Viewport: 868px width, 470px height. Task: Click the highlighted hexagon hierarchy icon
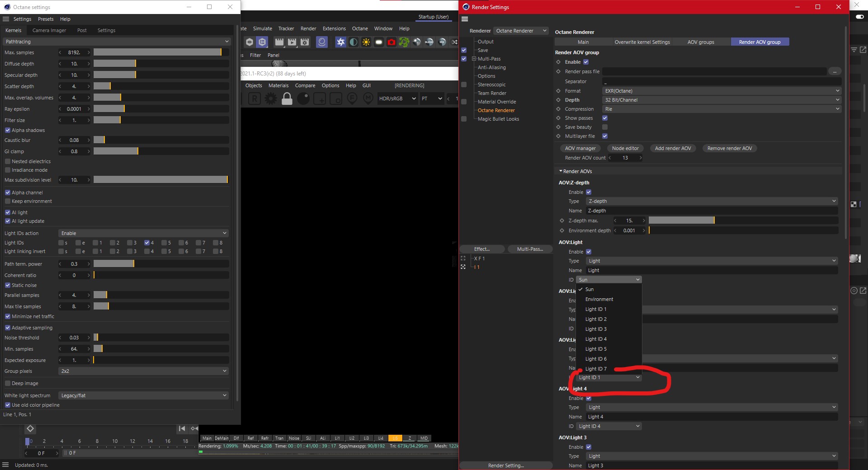[262, 42]
